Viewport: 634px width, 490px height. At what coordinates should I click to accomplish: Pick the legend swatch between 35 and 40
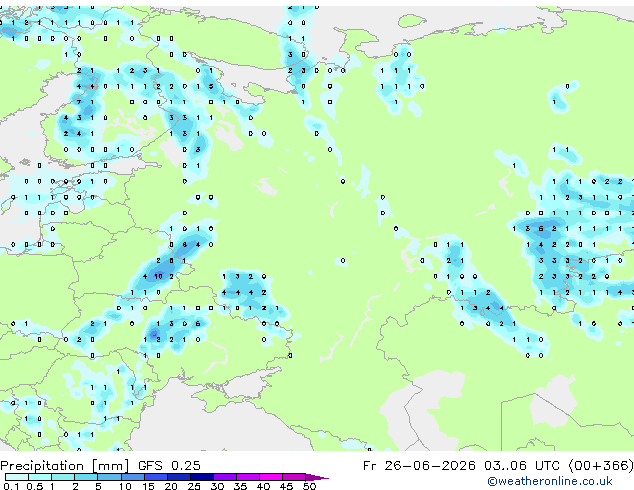(248, 477)
